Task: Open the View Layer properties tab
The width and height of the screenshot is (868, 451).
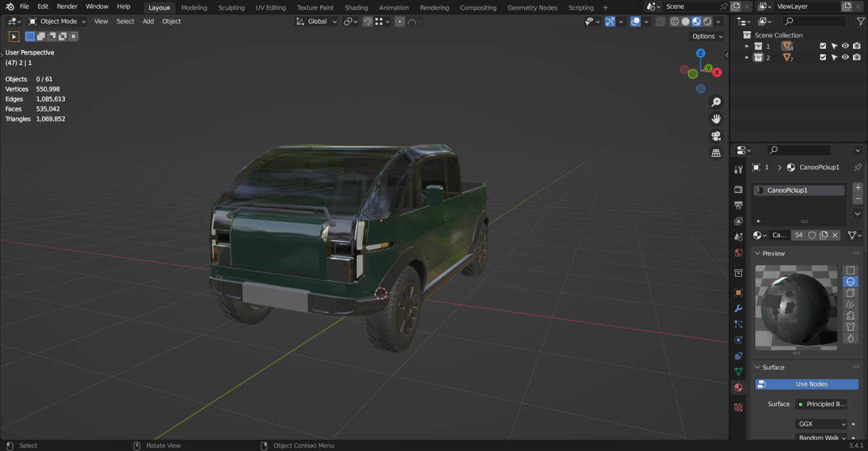Action: pyautogui.click(x=738, y=220)
